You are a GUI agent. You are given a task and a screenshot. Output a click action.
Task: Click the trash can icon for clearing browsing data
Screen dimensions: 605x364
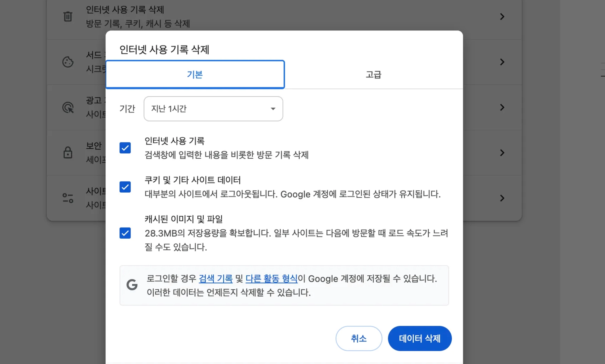tap(68, 17)
